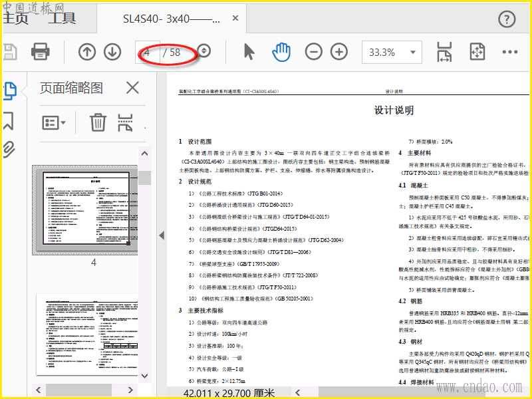The width and height of the screenshot is (532, 399).
Task: Open the Bookmarks sidebar icon
Action: (9, 121)
